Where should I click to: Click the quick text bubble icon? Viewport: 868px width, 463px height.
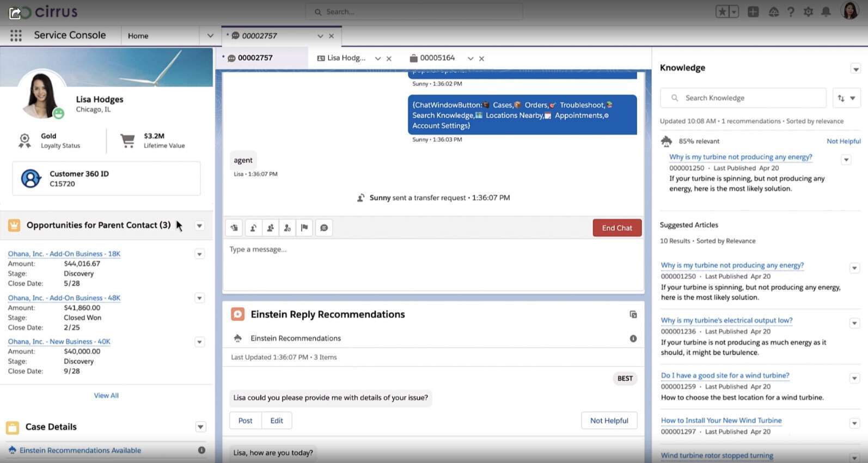(324, 228)
